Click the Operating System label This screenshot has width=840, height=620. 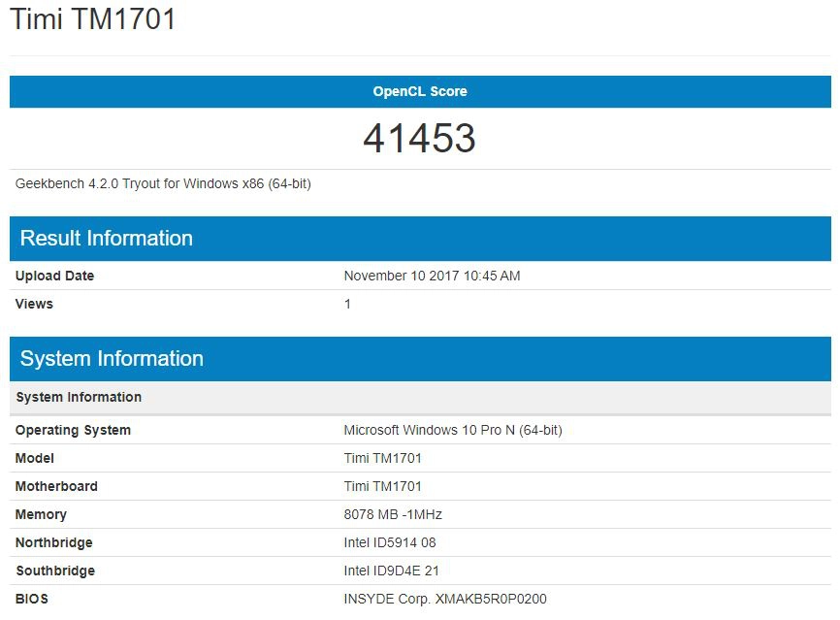[73, 430]
